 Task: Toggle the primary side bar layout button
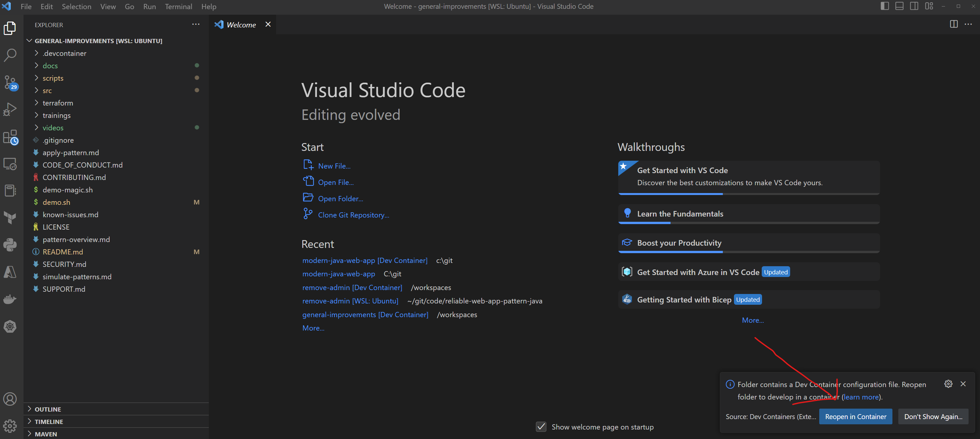[x=885, y=6]
